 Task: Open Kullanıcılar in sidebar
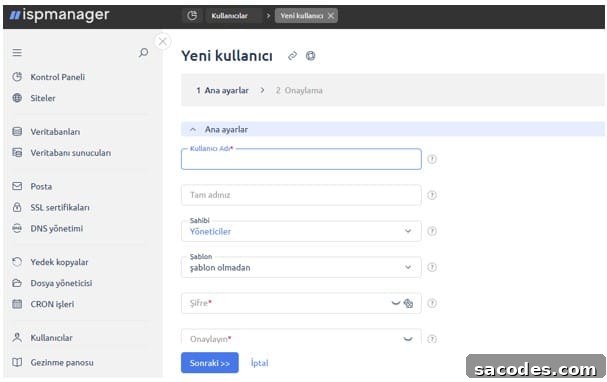pyautogui.click(x=51, y=338)
